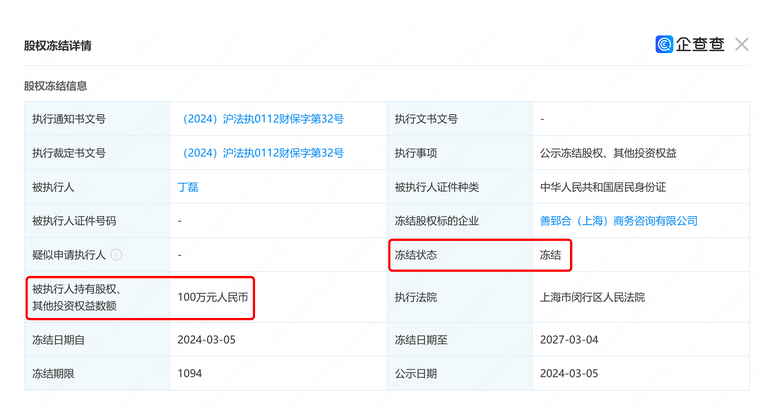
Task: Click the 执行文书文号 label cell
Action: pyautogui.click(x=426, y=119)
